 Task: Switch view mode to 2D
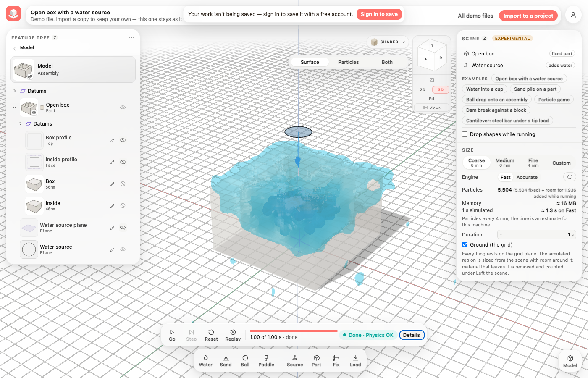click(x=423, y=90)
